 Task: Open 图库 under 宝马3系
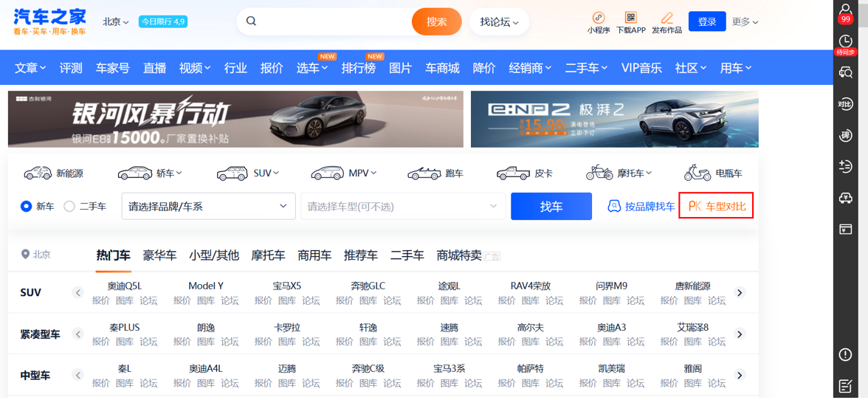pyautogui.click(x=449, y=383)
